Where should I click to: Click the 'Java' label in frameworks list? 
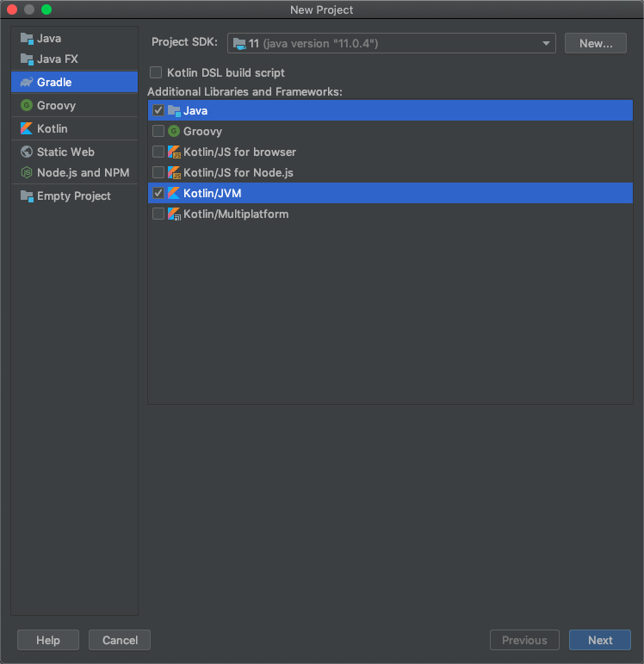[195, 111]
